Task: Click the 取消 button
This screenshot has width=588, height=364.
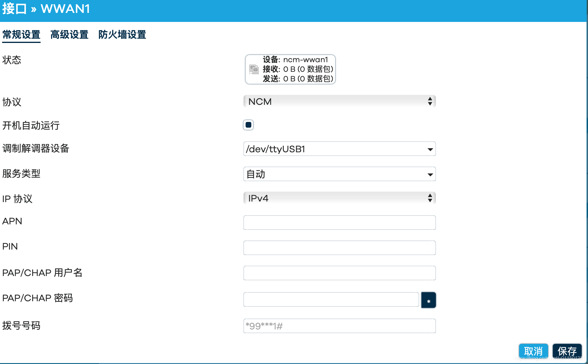Action: click(533, 351)
